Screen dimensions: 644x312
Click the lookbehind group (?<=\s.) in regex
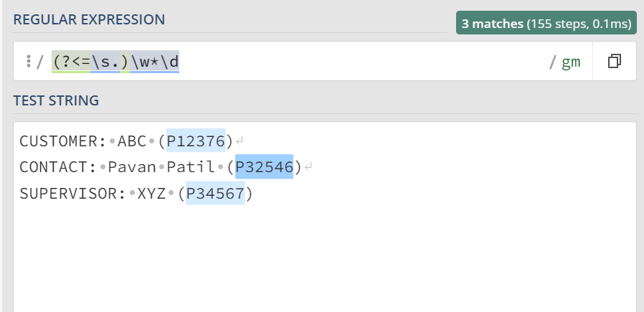tap(90, 62)
